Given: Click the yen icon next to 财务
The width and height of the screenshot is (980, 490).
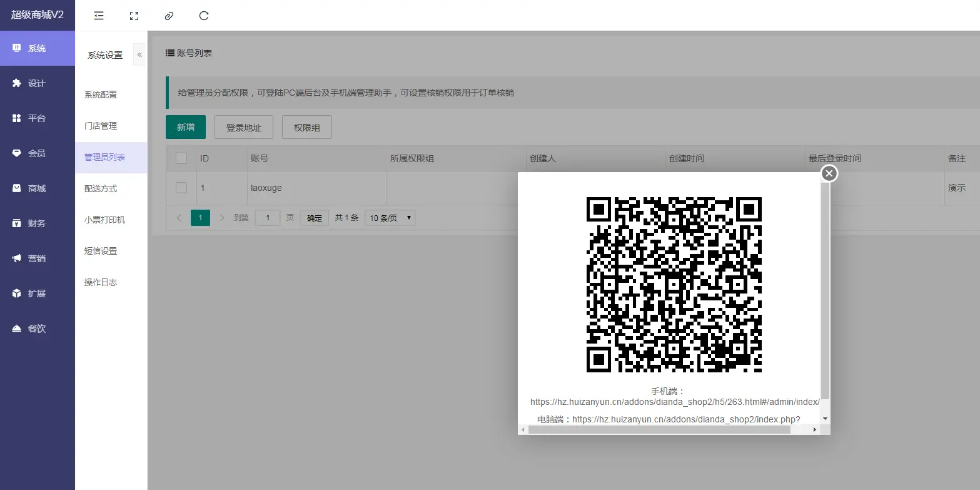Looking at the screenshot, I should click(17, 223).
